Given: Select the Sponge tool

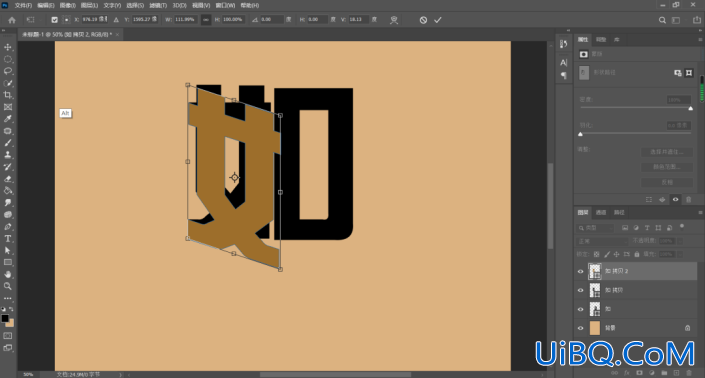Looking at the screenshot, I should tap(8, 215).
